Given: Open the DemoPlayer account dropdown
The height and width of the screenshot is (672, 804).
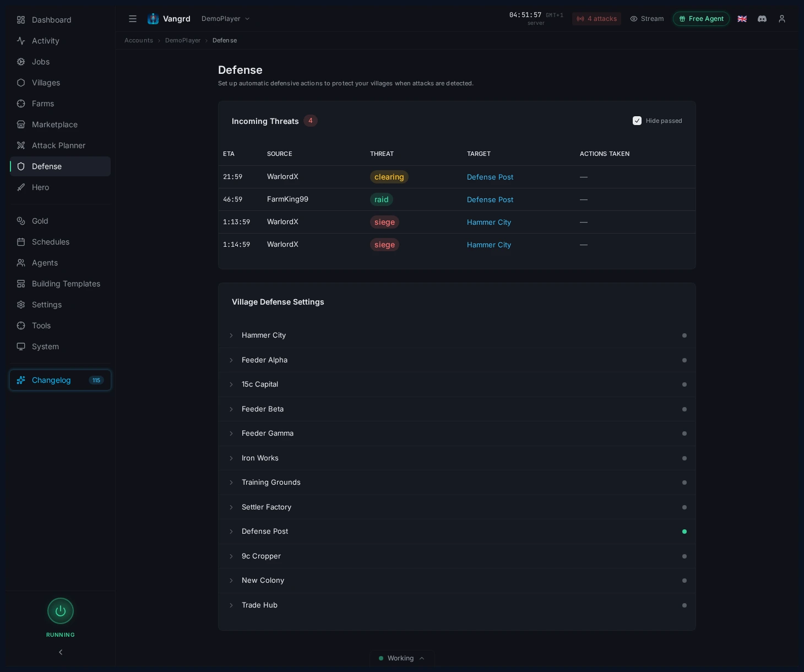Looking at the screenshot, I should [226, 18].
